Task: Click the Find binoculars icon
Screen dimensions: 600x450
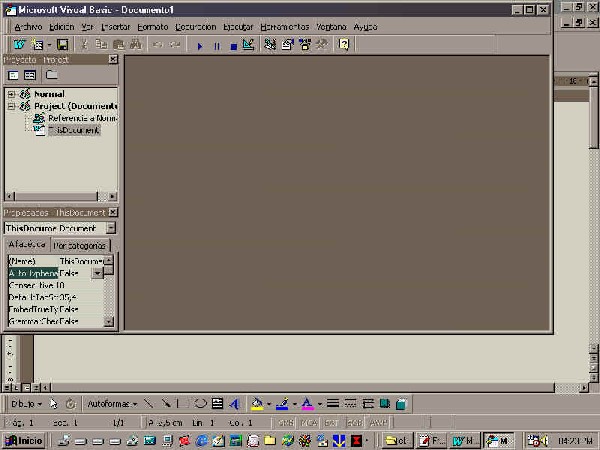Action: (x=135, y=45)
